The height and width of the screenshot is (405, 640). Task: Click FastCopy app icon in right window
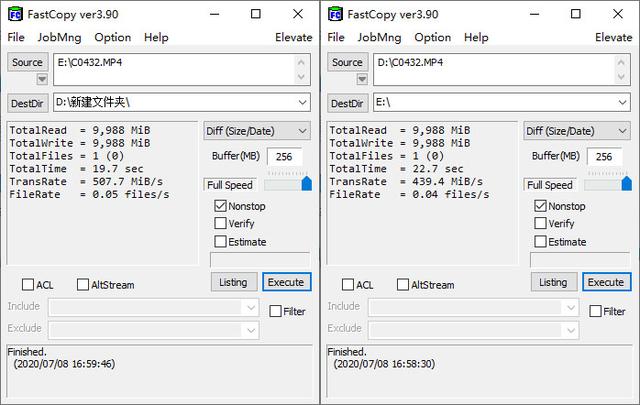click(x=336, y=14)
